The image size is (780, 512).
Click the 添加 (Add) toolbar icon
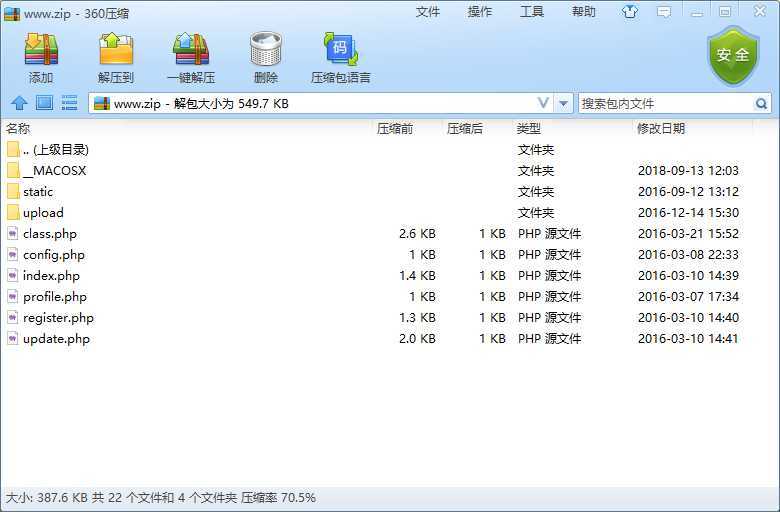(41, 49)
